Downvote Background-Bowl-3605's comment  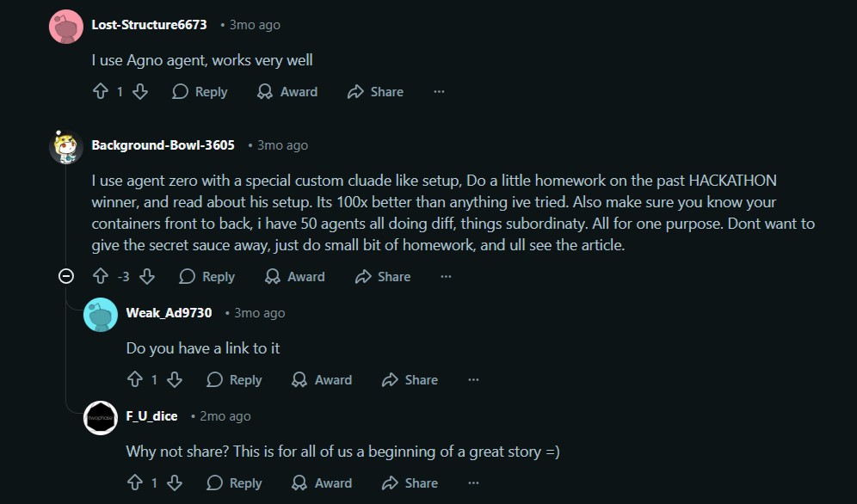click(x=147, y=277)
